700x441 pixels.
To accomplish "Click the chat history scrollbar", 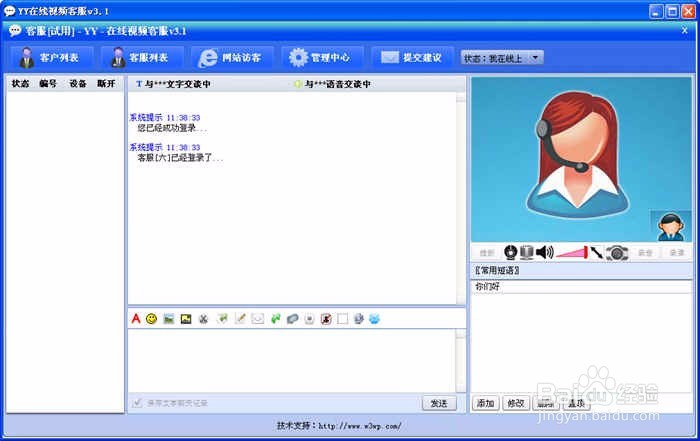I will (x=461, y=199).
